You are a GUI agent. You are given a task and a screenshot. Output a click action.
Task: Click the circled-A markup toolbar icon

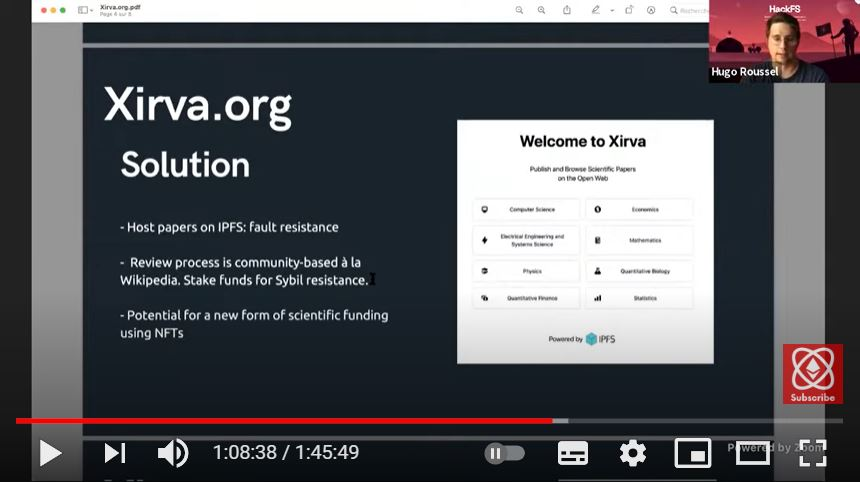pos(651,10)
